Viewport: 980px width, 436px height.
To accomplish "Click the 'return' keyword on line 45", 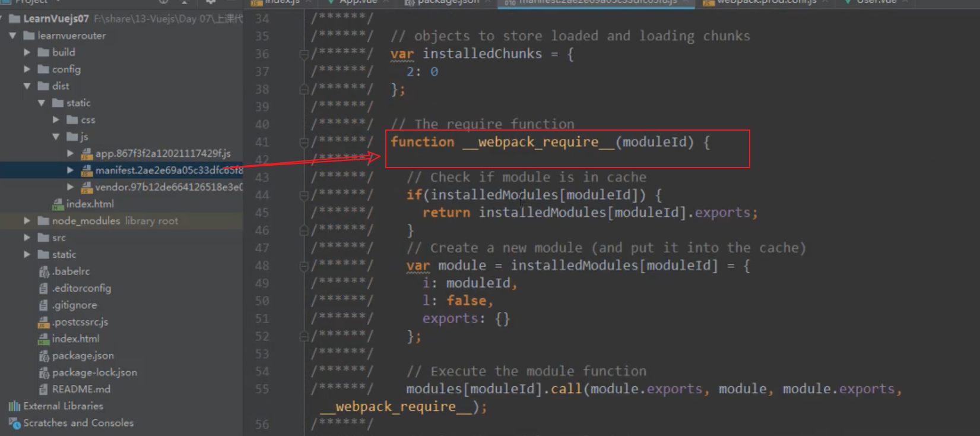I will [x=446, y=213].
